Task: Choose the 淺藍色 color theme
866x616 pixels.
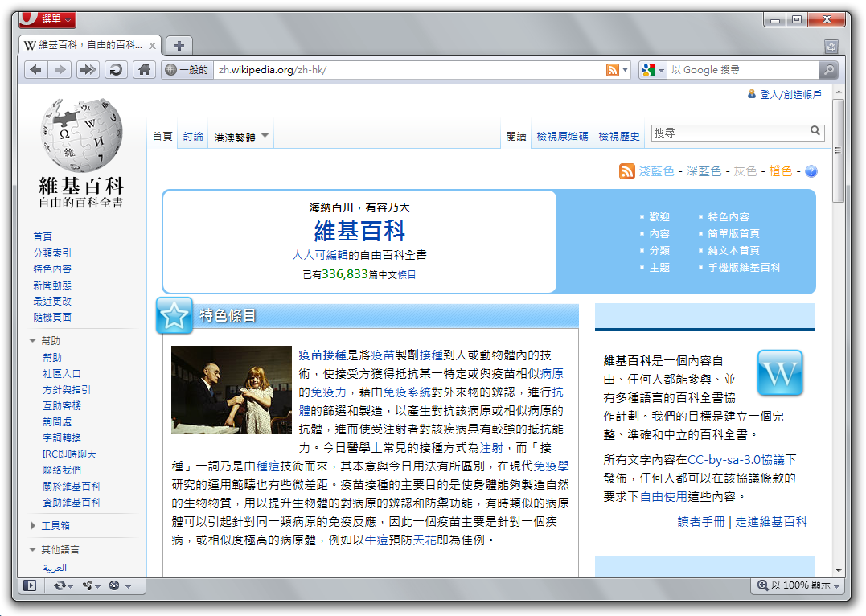Action: click(657, 171)
